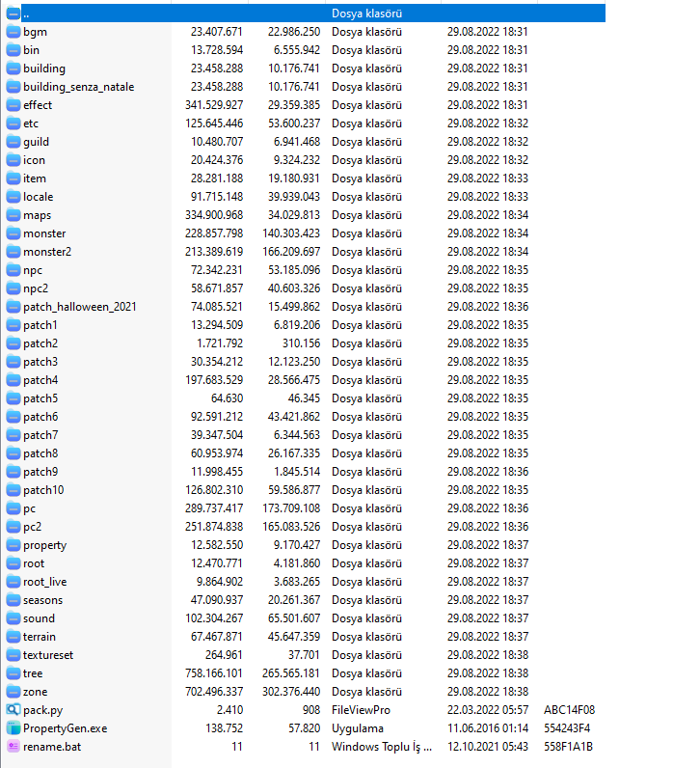Click the monster2 folder icon
700x768 pixels.
tap(13, 252)
